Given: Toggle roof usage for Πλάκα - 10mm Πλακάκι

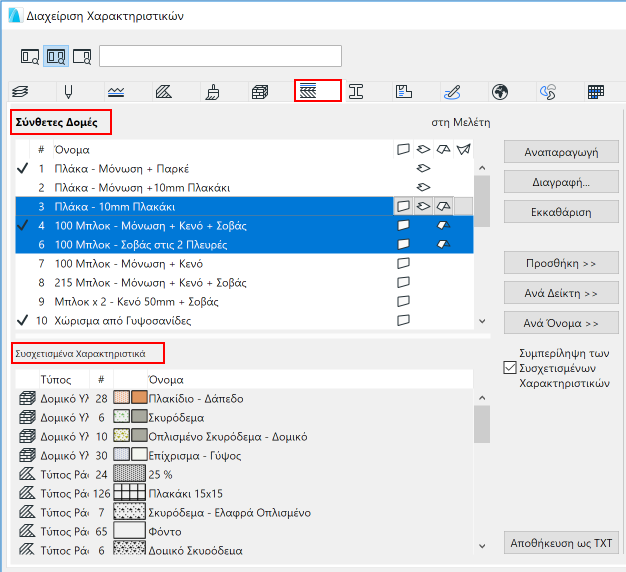Looking at the screenshot, I should [x=443, y=206].
